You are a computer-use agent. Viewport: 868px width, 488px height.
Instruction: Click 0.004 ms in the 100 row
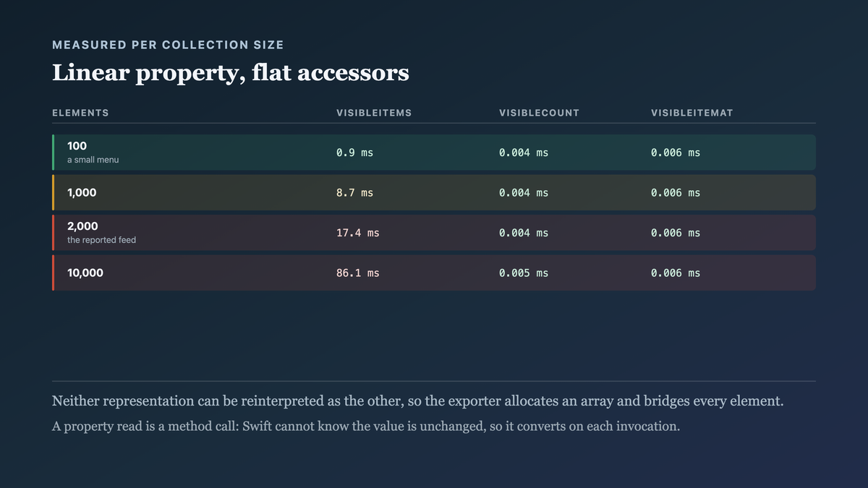[524, 153]
